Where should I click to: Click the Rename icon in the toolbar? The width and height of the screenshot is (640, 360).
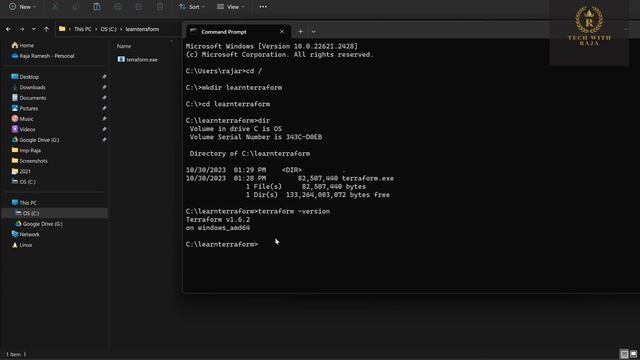coord(118,7)
